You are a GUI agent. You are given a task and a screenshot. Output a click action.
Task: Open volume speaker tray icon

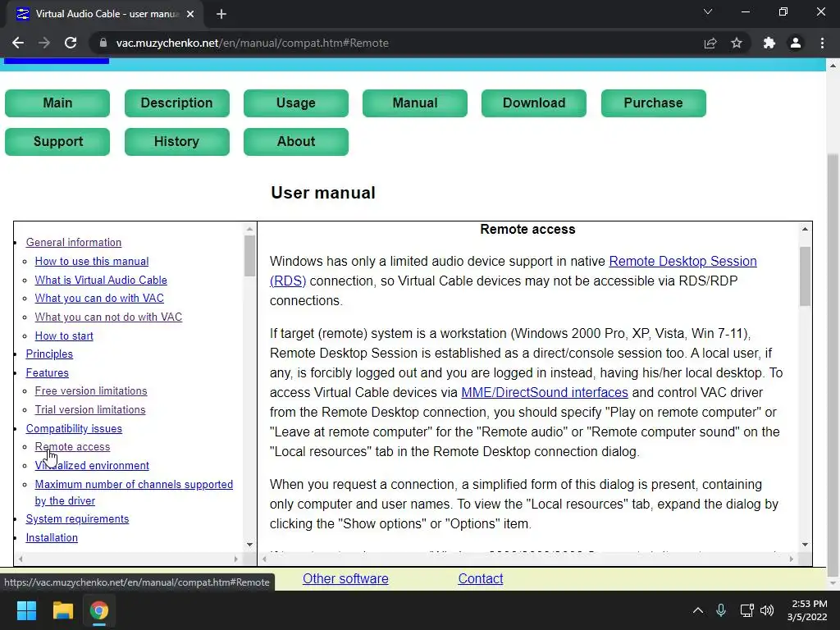tap(767, 610)
